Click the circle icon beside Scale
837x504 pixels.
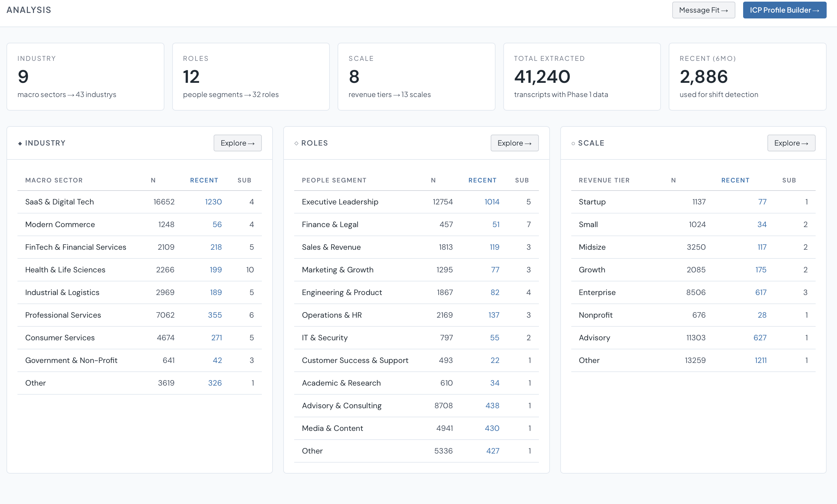(x=573, y=143)
